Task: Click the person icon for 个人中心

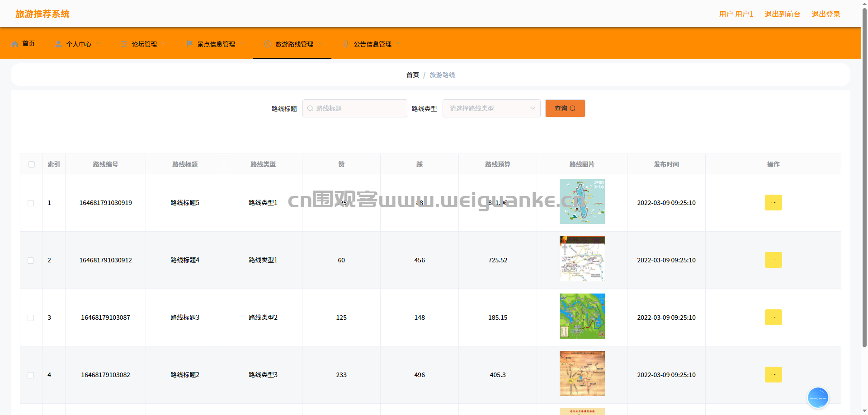Action: pyautogui.click(x=58, y=44)
